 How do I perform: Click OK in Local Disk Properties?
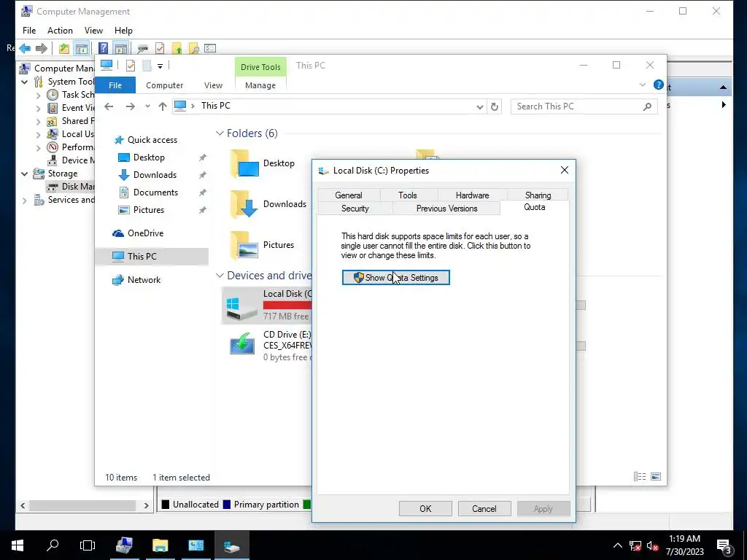pos(425,508)
